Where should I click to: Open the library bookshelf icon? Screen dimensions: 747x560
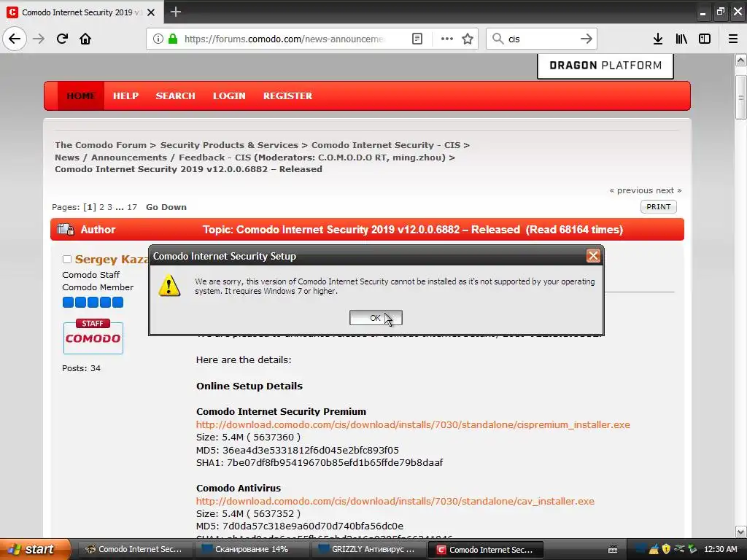tap(681, 39)
